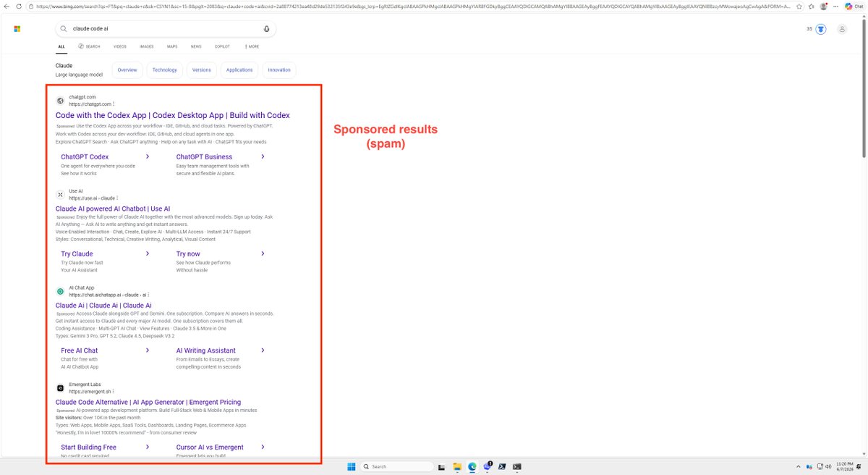Click the Edge icon in the taskbar

point(472,466)
